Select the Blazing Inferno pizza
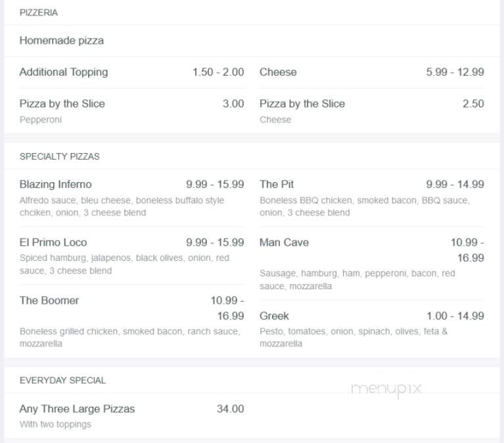This screenshot has width=504, height=443. point(132,198)
